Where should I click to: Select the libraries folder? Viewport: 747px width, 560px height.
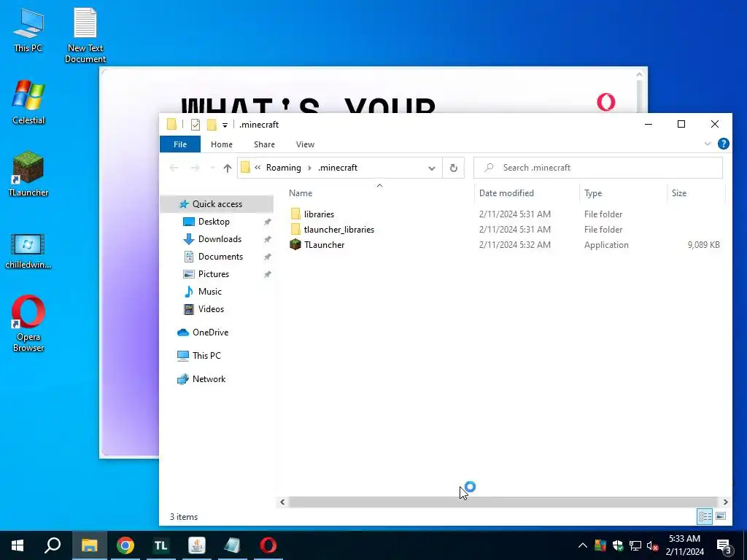320,214
